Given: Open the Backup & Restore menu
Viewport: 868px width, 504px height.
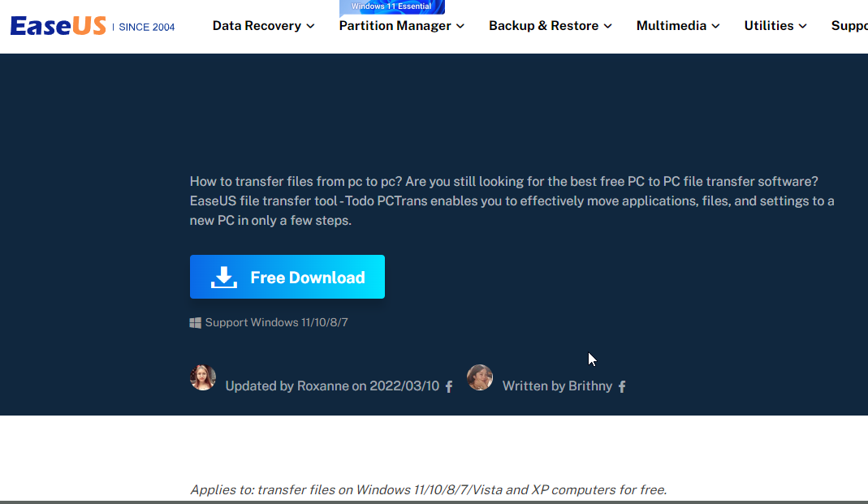Looking at the screenshot, I should pyautogui.click(x=551, y=26).
